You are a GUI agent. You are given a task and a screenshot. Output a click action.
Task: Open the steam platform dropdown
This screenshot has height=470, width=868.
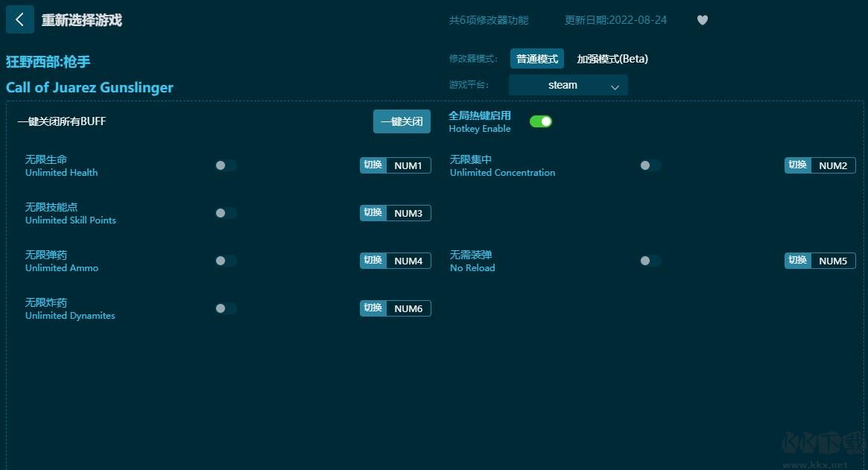(x=568, y=85)
